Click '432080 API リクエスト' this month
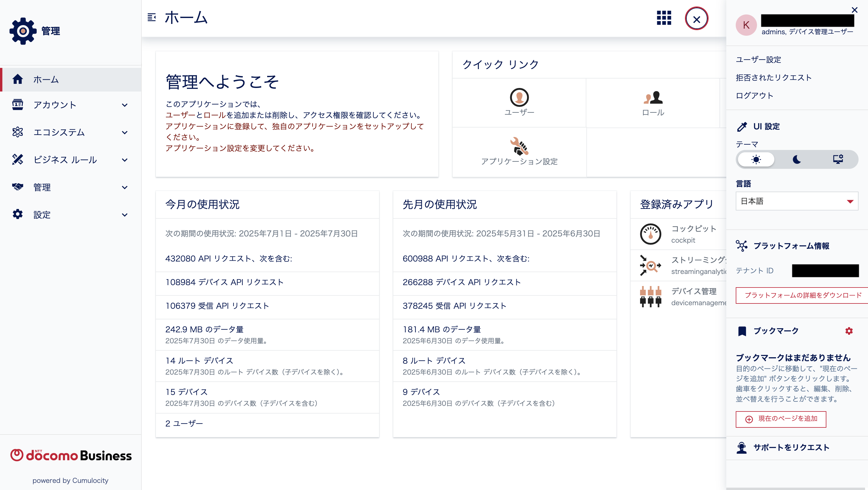868x490 pixels. tap(229, 259)
